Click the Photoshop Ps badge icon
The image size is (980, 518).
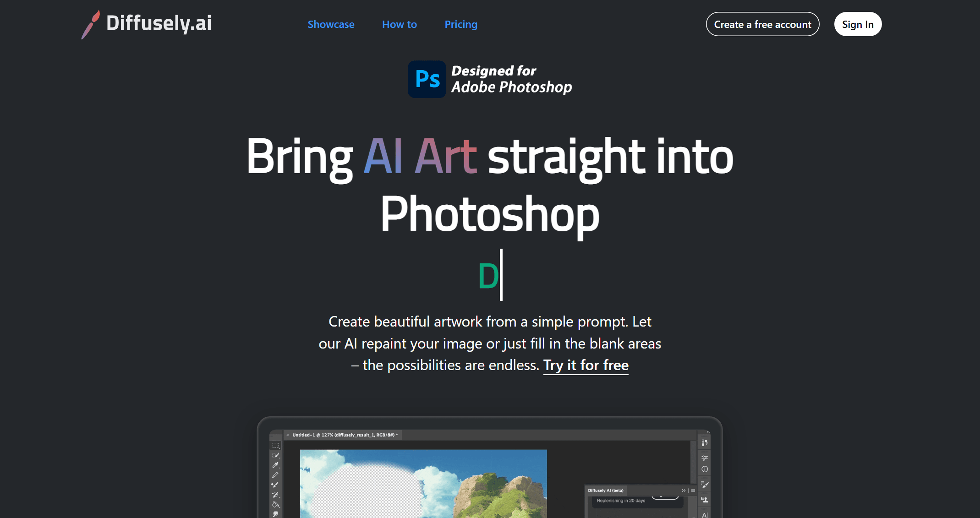tap(427, 79)
